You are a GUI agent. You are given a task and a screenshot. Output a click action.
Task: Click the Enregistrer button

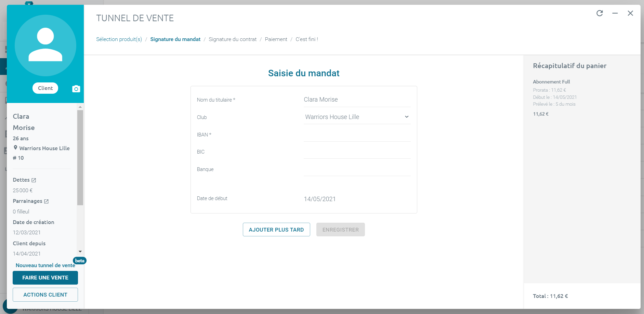click(341, 230)
